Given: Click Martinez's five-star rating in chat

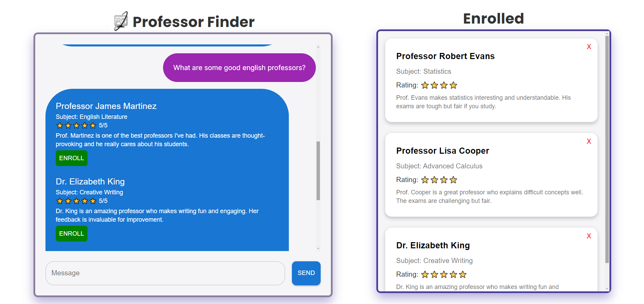Looking at the screenshot, I should [x=76, y=125].
